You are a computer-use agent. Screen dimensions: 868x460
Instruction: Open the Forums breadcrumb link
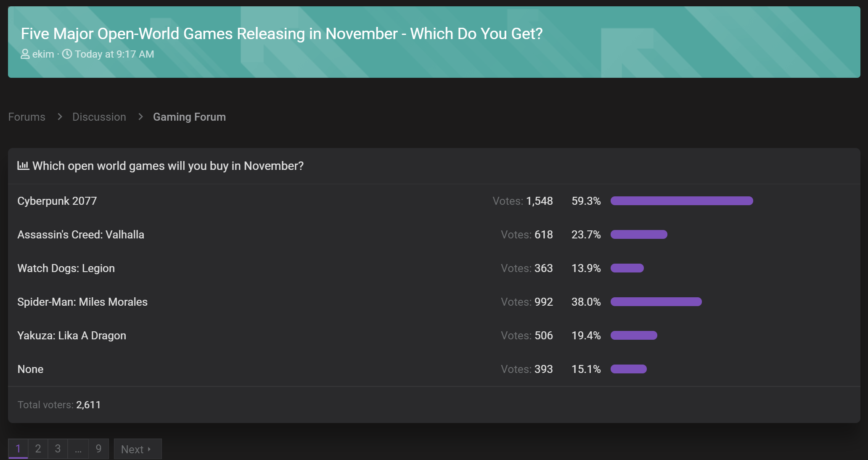pyautogui.click(x=27, y=117)
